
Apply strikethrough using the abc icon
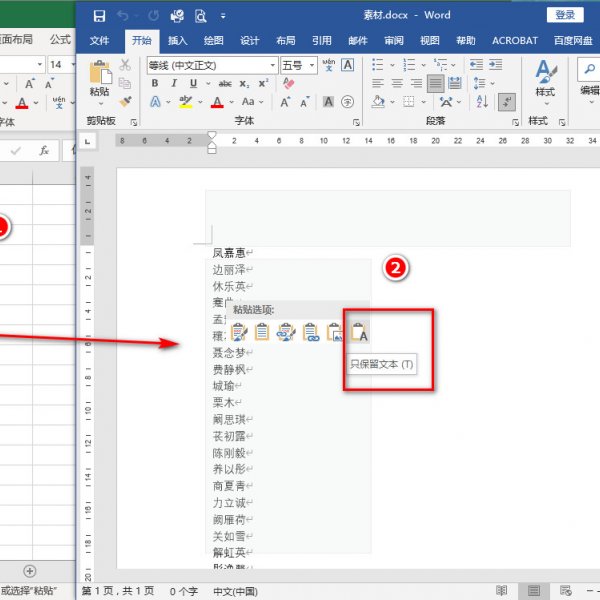click(225, 84)
